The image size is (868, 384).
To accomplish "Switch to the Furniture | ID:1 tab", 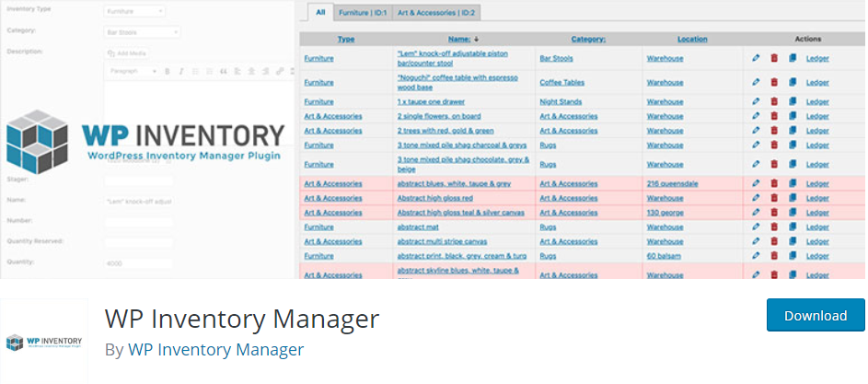I will click(x=364, y=13).
